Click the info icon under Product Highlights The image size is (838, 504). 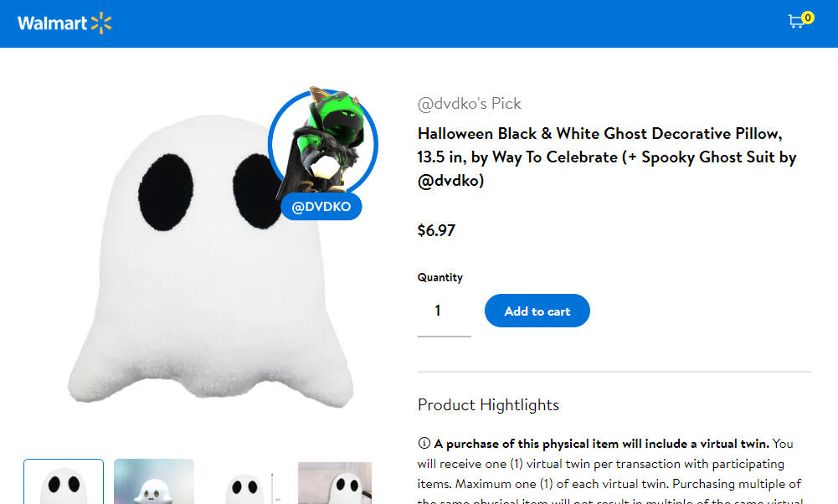point(424,443)
